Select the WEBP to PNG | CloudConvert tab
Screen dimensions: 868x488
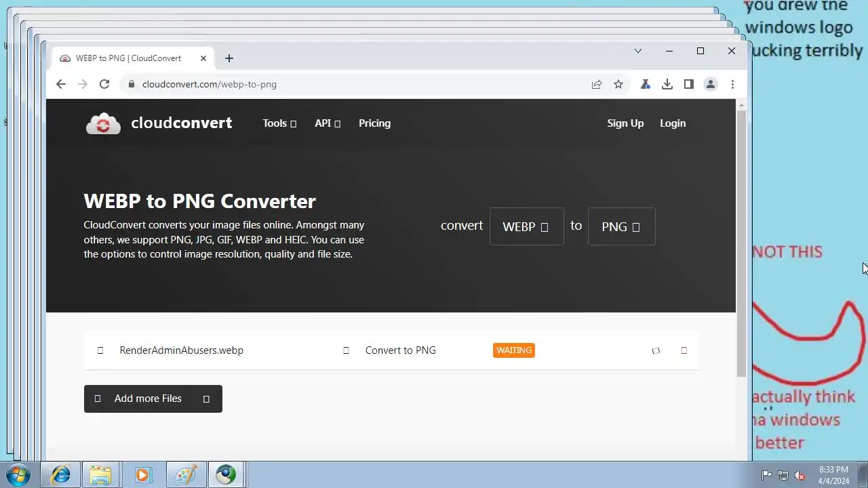point(134,58)
